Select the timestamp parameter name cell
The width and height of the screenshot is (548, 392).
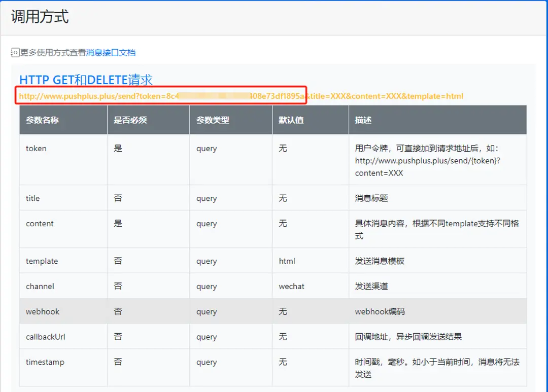pyautogui.click(x=63, y=368)
